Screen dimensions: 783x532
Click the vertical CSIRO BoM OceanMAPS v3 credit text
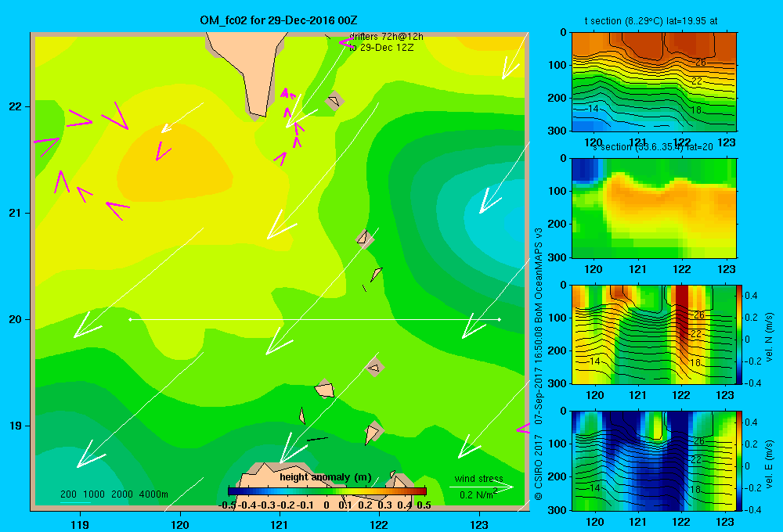[539, 363]
